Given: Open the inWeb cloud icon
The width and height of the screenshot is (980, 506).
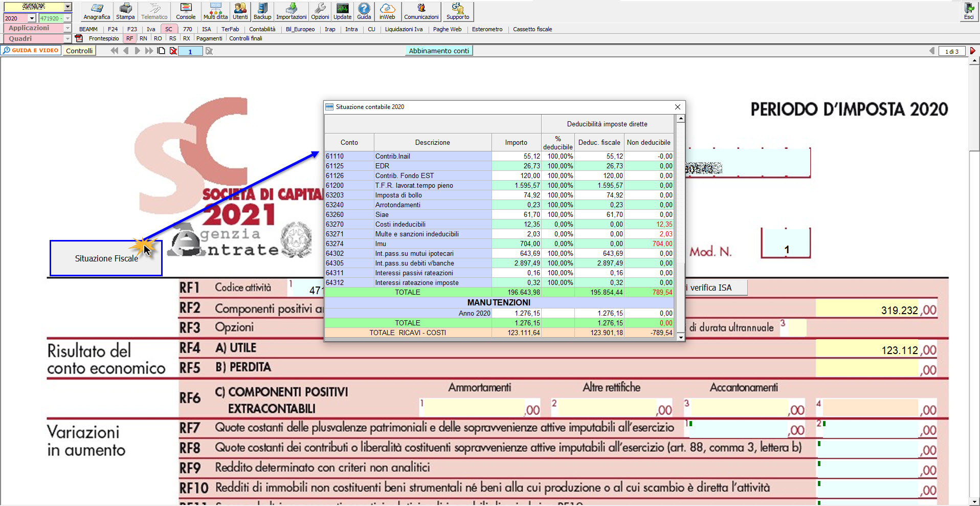Looking at the screenshot, I should tap(387, 11).
